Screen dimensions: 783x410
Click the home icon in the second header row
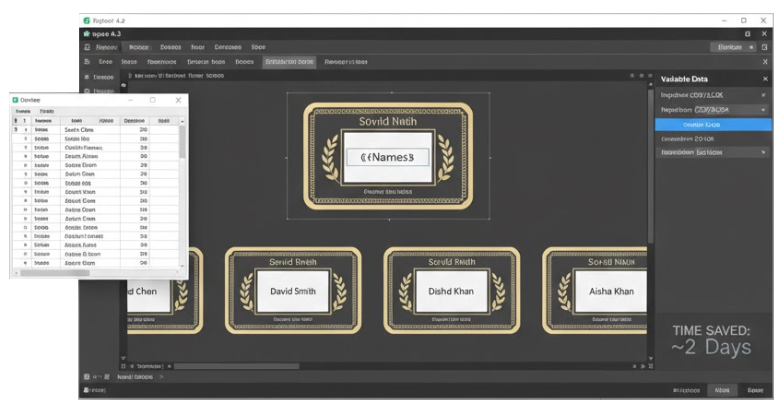[x=87, y=33]
